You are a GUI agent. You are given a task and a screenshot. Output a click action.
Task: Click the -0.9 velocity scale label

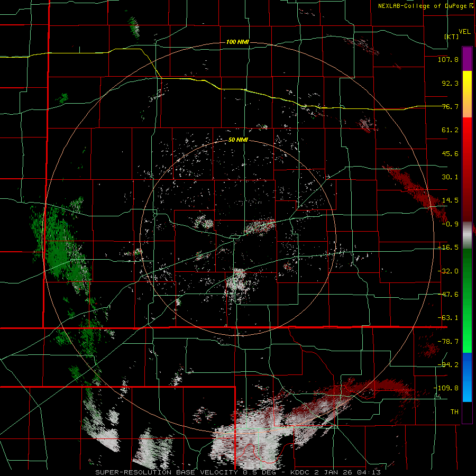[x=450, y=224]
